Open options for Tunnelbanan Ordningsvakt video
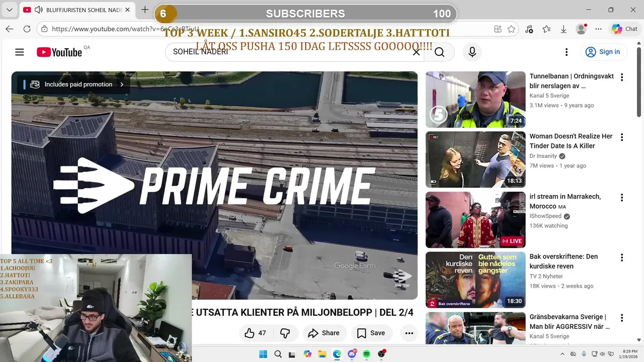The height and width of the screenshot is (362, 644). (x=622, y=77)
